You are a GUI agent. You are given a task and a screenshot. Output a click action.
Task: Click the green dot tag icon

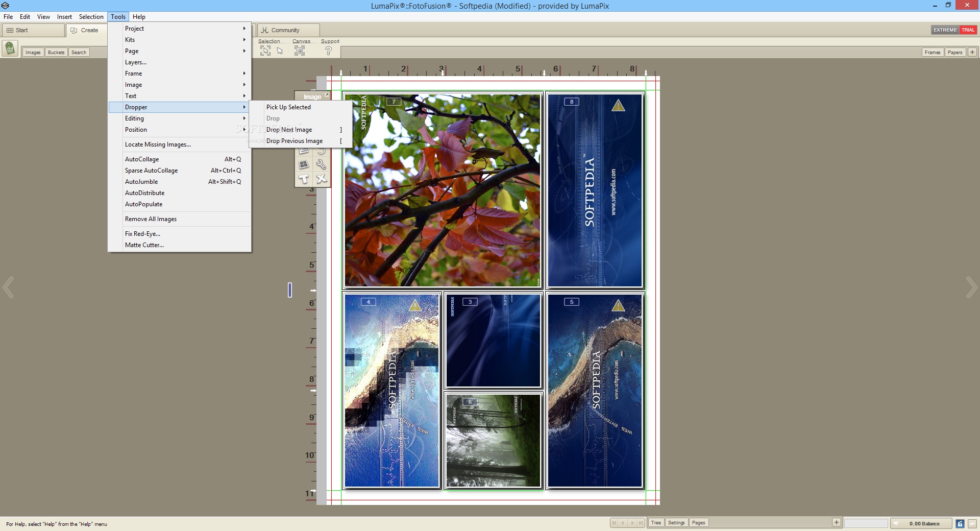(10, 49)
